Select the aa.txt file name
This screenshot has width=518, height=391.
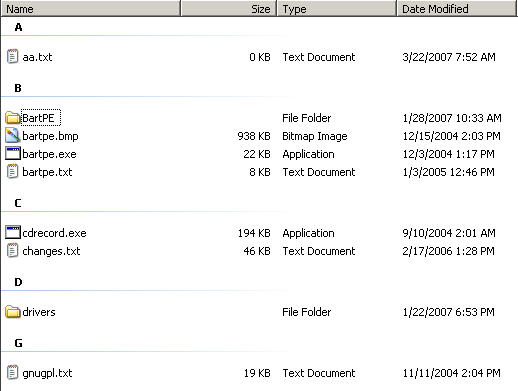pos(37,57)
